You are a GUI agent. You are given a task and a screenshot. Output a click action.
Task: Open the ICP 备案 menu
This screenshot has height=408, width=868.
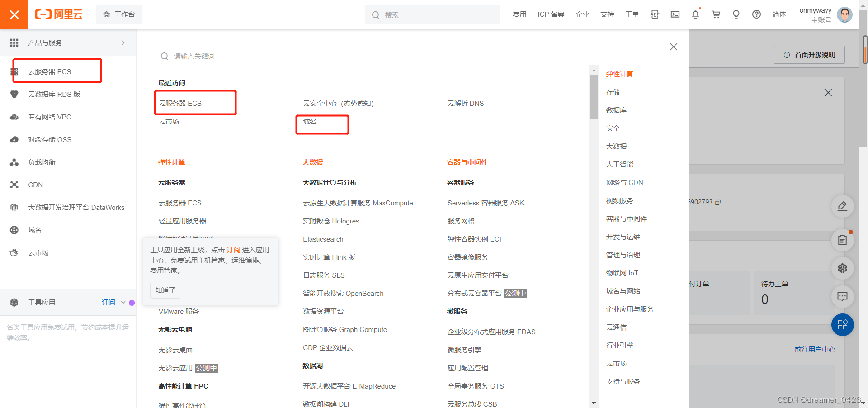point(551,14)
